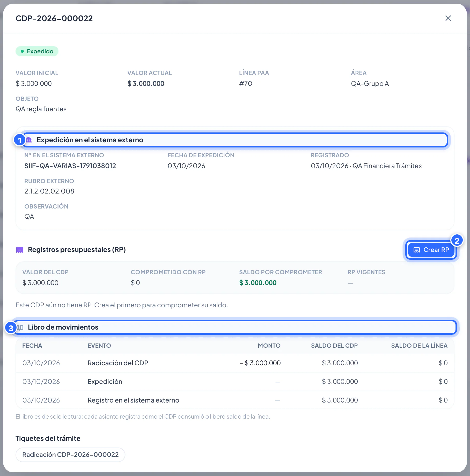Click the Crear RP button

tap(431, 250)
